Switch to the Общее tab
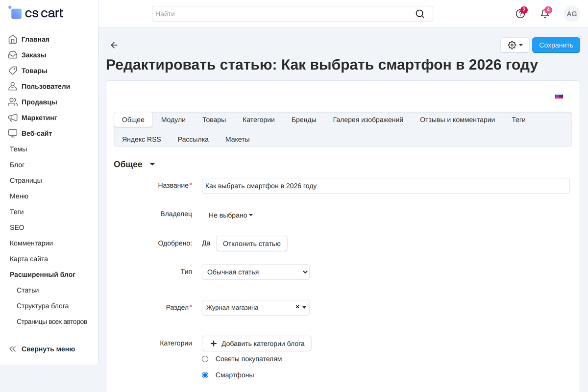Screen dimensions: 588x392 click(133, 120)
